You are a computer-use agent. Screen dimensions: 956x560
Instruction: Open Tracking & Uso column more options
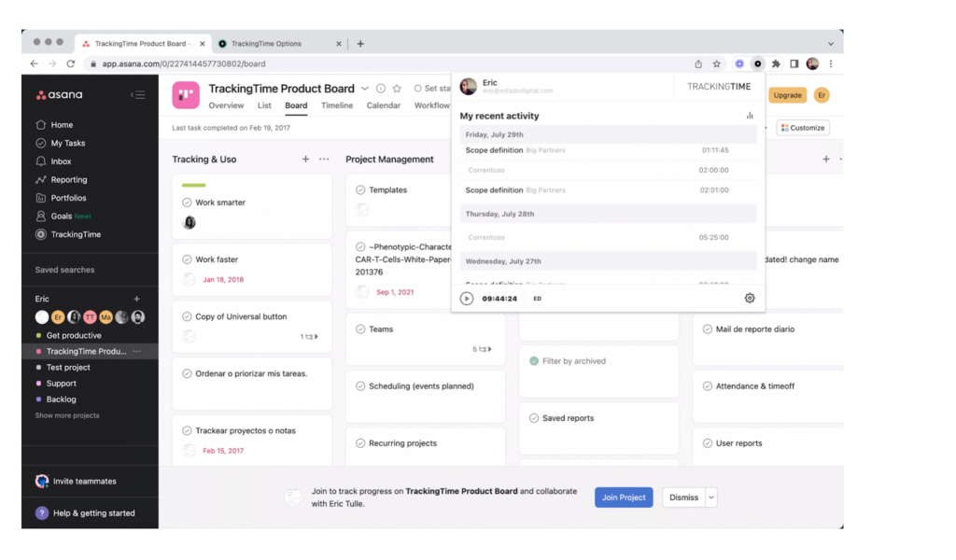[x=324, y=160]
